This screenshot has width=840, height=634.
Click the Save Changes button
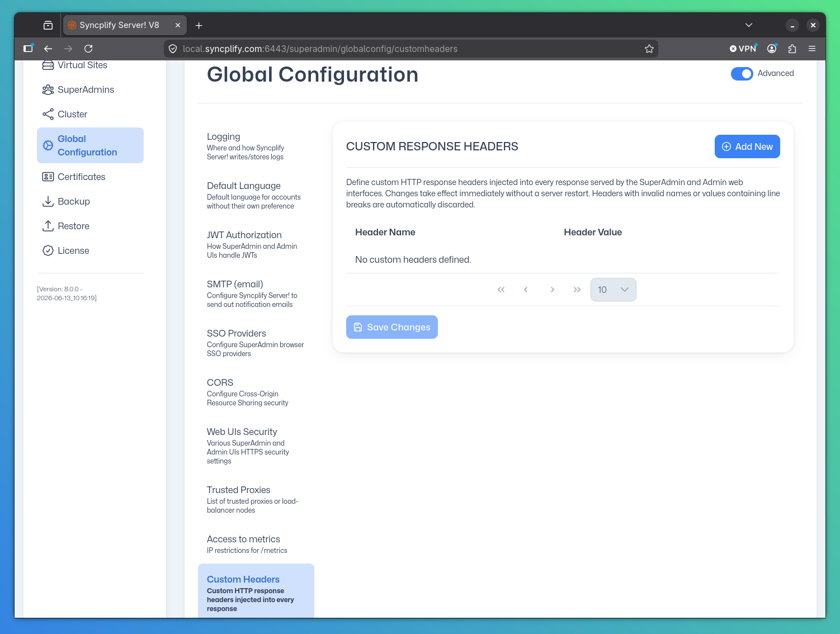click(x=392, y=327)
